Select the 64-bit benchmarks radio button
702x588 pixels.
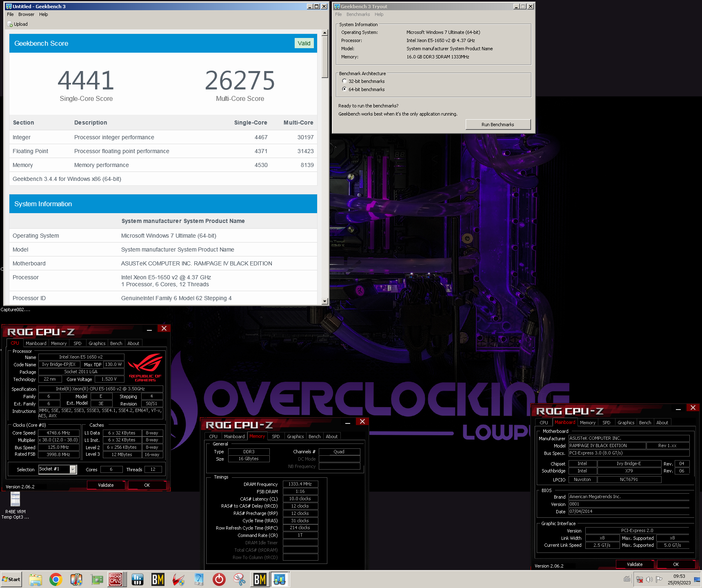[x=344, y=89]
